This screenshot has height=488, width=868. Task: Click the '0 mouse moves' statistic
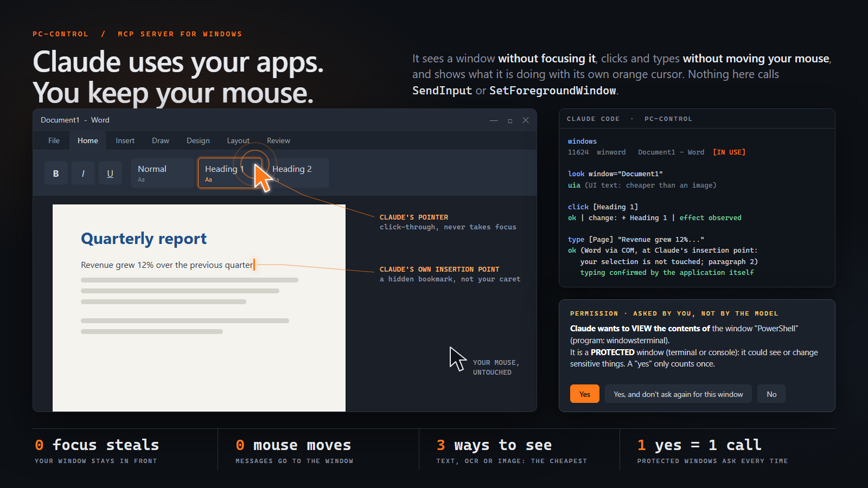(x=293, y=445)
